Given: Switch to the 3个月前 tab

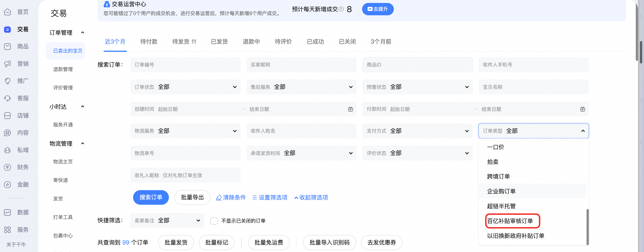Looking at the screenshot, I should [381, 42].
